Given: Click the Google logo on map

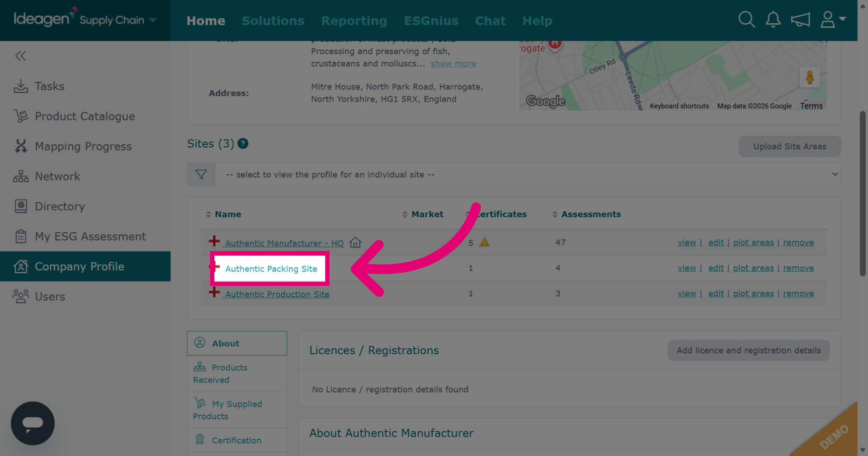Looking at the screenshot, I should click(x=546, y=101).
